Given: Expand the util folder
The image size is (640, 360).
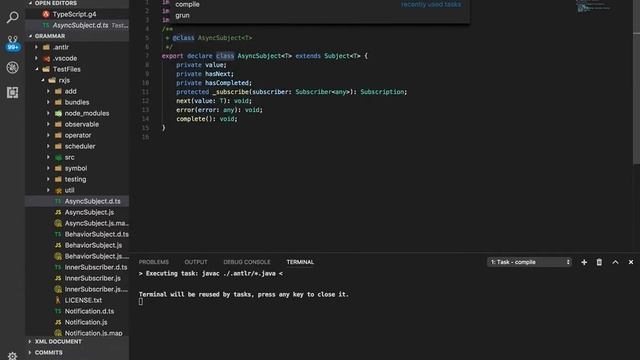Looking at the screenshot, I should tap(69, 191).
